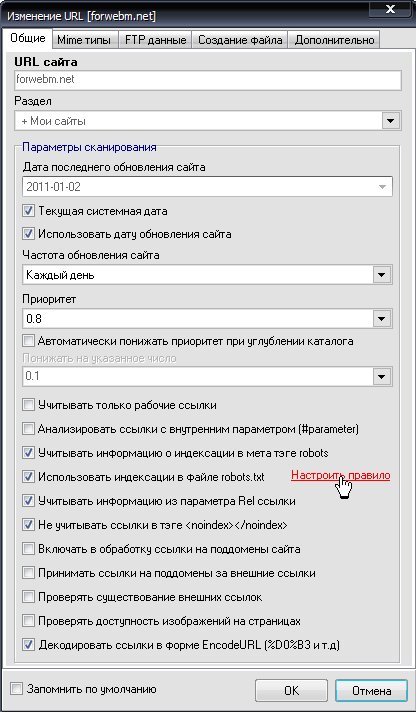Toggle Использовать дату обновления сайта checkbox

tap(28, 234)
